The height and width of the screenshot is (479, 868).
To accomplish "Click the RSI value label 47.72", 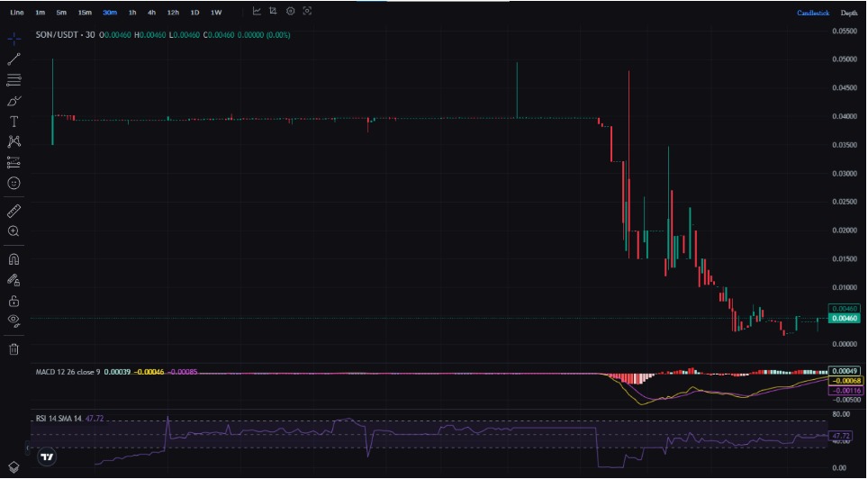I will click(x=840, y=436).
